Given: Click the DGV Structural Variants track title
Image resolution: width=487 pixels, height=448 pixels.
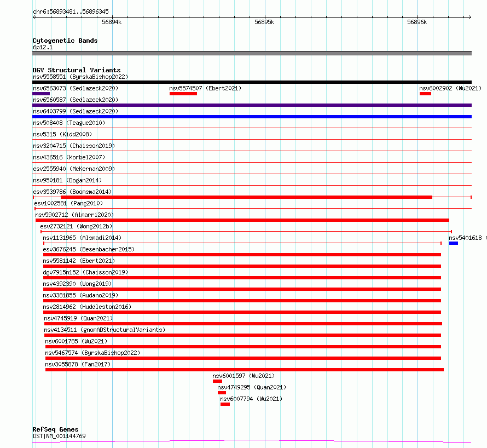Looking at the screenshot, I should point(77,70).
